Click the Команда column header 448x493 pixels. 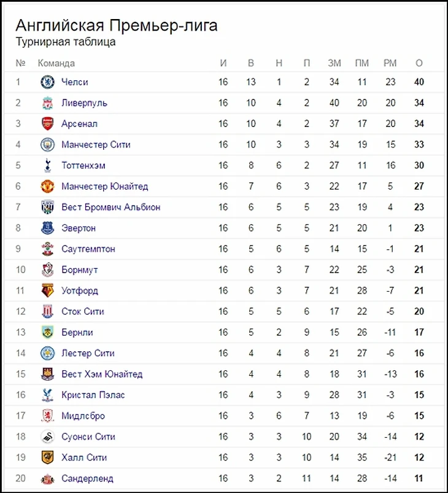pyautogui.click(x=56, y=63)
